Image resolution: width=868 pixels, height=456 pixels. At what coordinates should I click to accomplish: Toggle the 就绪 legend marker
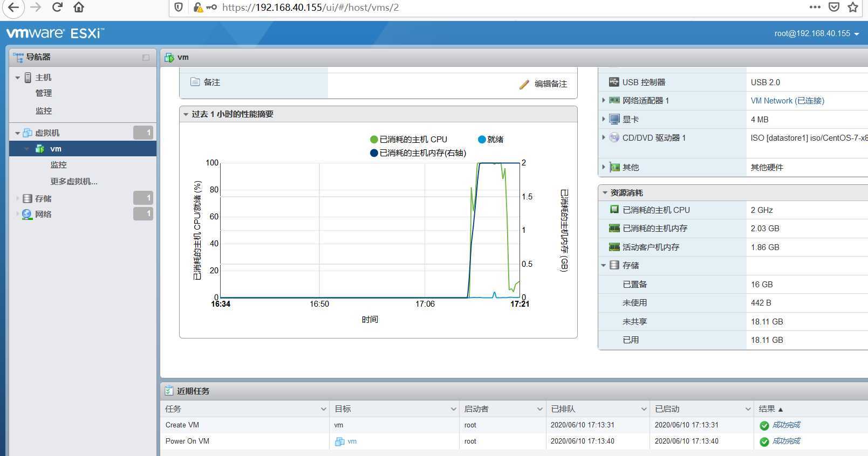482,140
